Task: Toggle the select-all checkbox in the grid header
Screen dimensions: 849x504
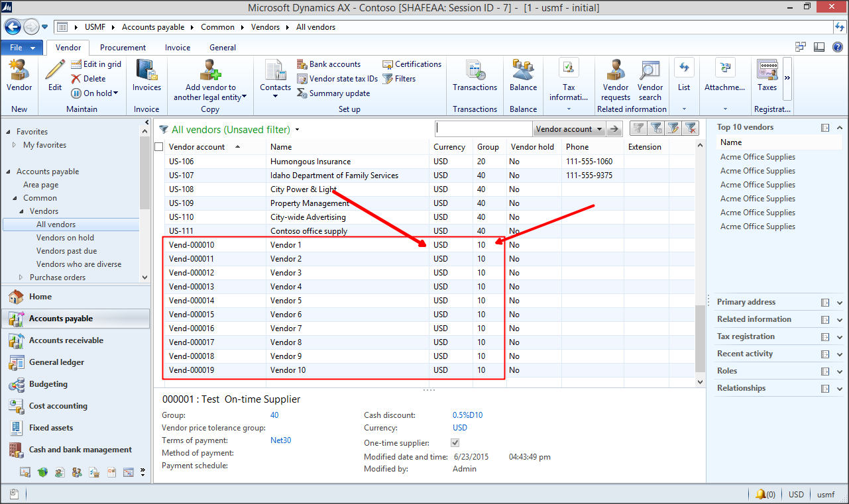Action: tap(158, 146)
